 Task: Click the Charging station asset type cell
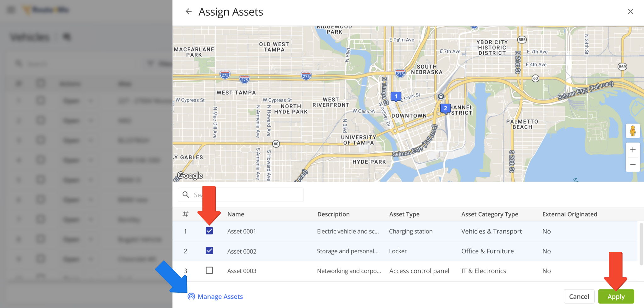click(411, 231)
